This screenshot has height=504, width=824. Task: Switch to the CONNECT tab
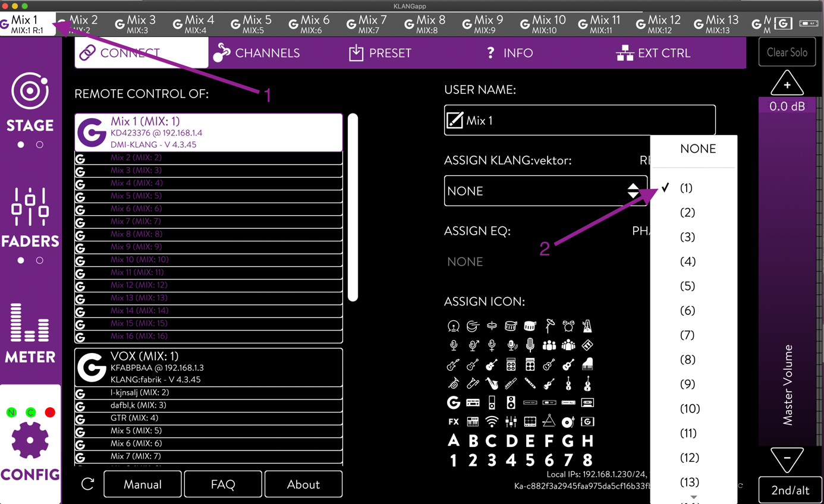pyautogui.click(x=141, y=53)
